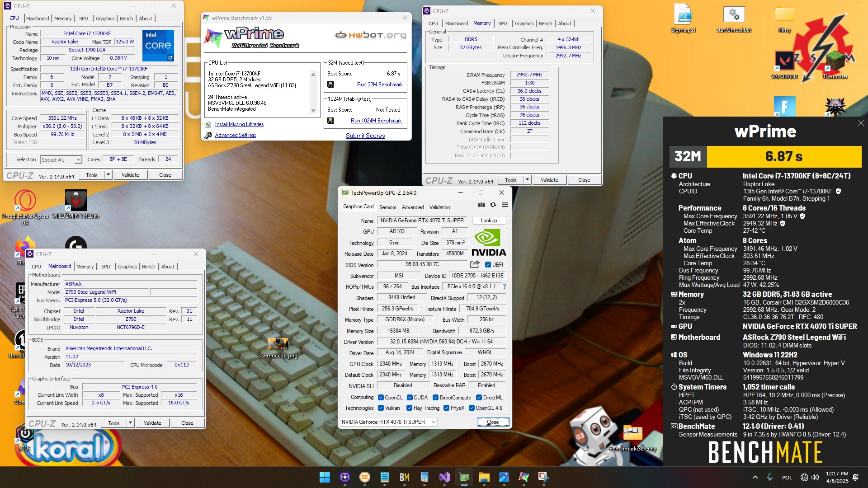Click Submit Scores link in wPrime
This screenshot has height=488, width=868.
pyautogui.click(x=365, y=136)
